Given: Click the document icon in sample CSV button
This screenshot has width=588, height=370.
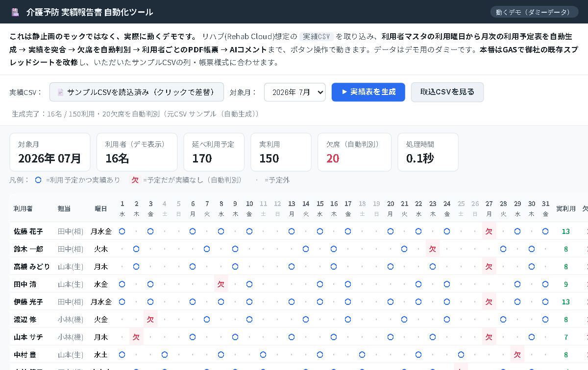Looking at the screenshot, I should tap(60, 92).
